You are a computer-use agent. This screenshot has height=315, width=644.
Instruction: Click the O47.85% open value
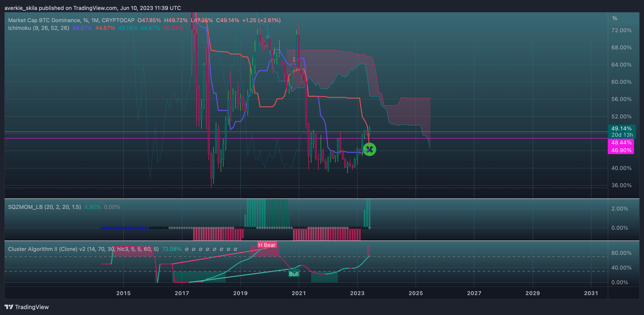coord(149,20)
